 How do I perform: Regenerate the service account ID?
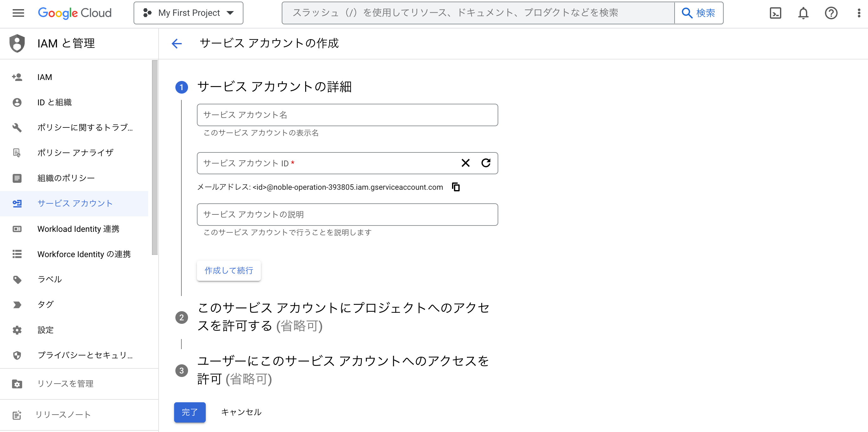[486, 163]
